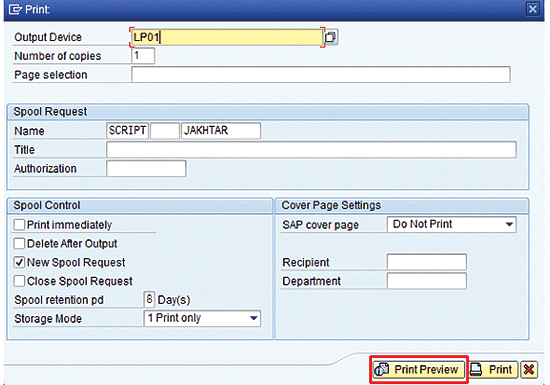Viewport: 550px width, 385px height.
Task: Click the Spool Request group header
Action: (268, 112)
